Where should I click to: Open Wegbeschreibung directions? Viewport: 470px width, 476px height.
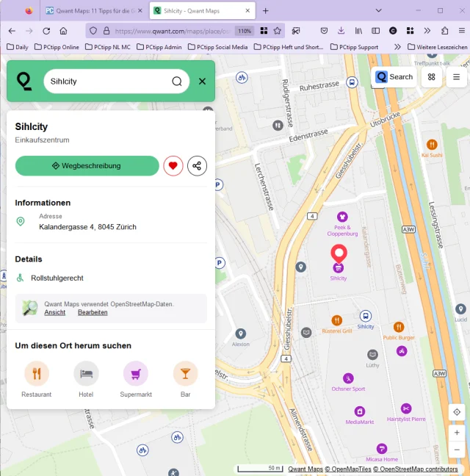(87, 166)
